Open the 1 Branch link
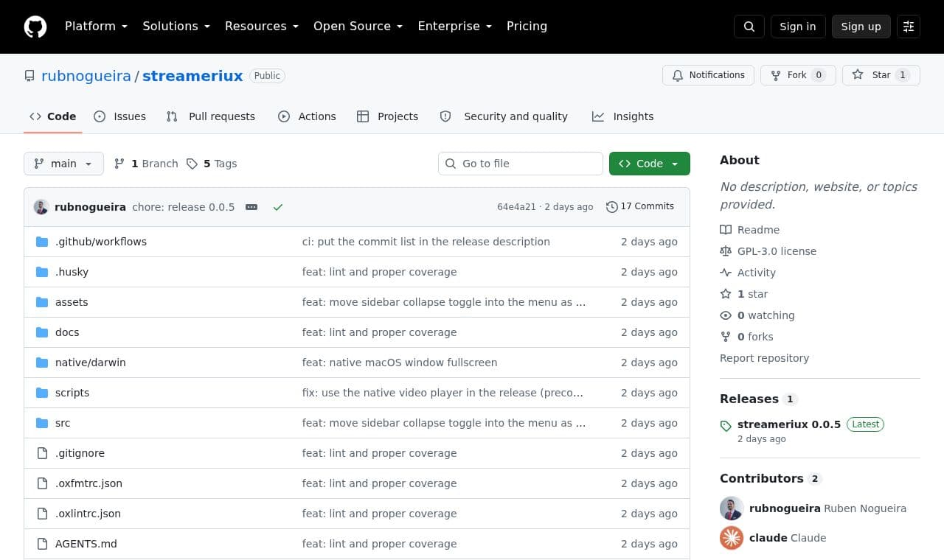944x560 pixels. coord(146,164)
